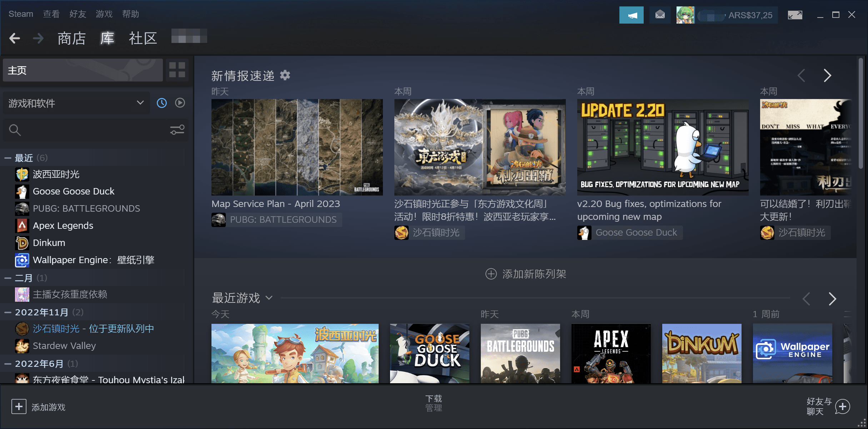Toggle sort by recent activity clock icon
The image size is (868, 429).
pyautogui.click(x=161, y=103)
